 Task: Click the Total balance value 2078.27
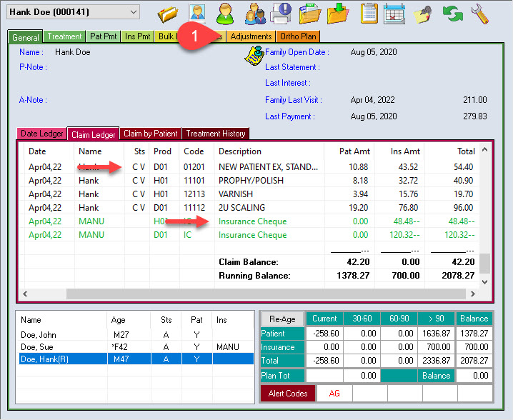[x=474, y=361]
